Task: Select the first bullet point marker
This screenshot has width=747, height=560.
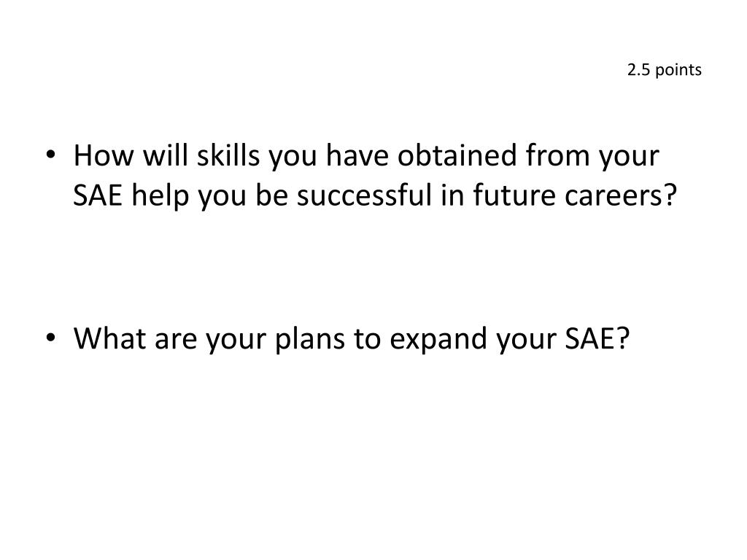Action: tap(50, 155)
